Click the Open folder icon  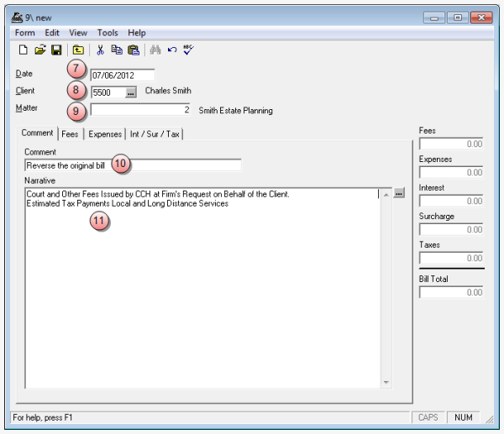pos(39,50)
